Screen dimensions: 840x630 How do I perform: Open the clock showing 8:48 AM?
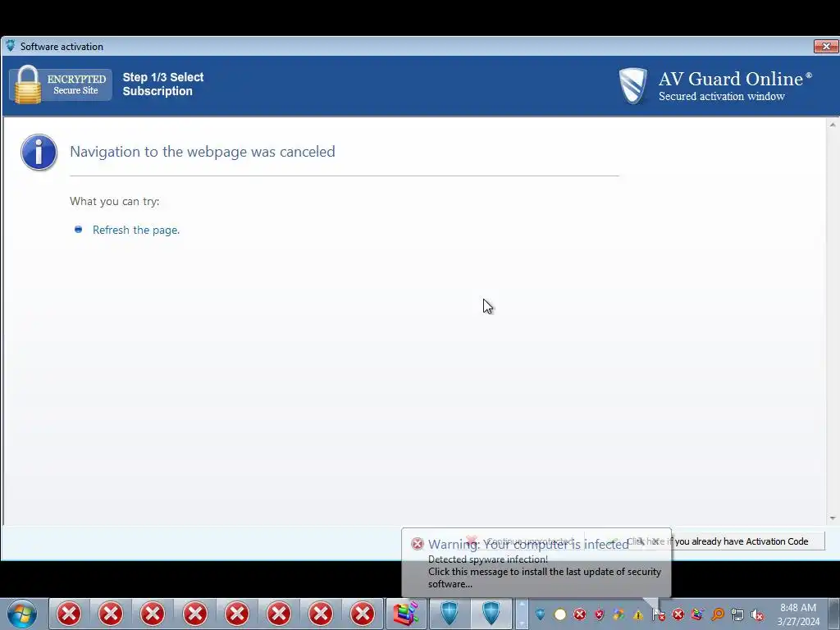point(798,614)
